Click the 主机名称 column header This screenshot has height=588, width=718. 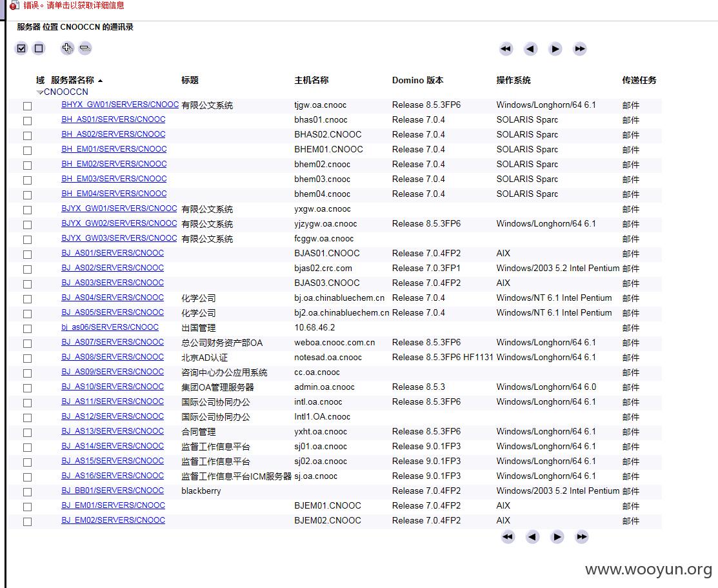click(x=312, y=80)
